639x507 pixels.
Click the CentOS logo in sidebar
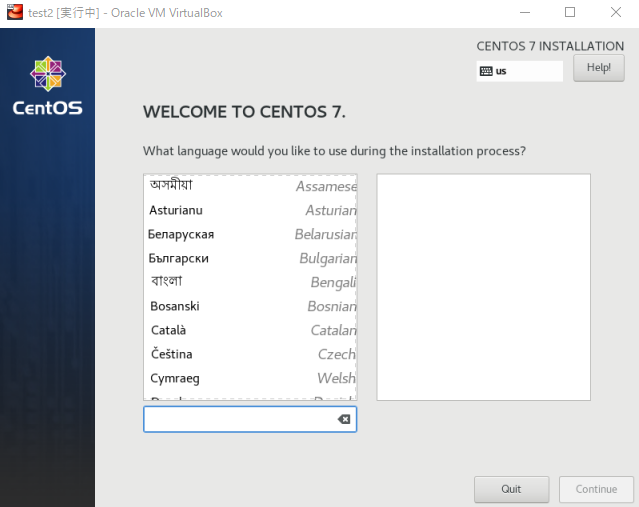[48, 86]
